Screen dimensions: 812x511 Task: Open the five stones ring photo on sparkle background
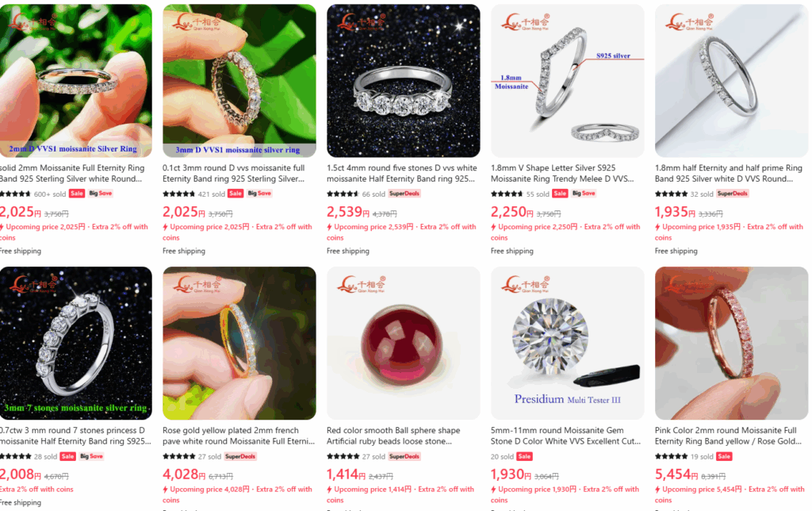pyautogui.click(x=404, y=81)
